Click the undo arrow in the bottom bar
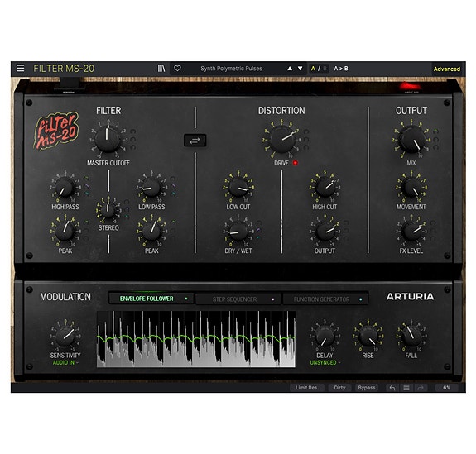The image size is (476, 454). click(x=392, y=388)
